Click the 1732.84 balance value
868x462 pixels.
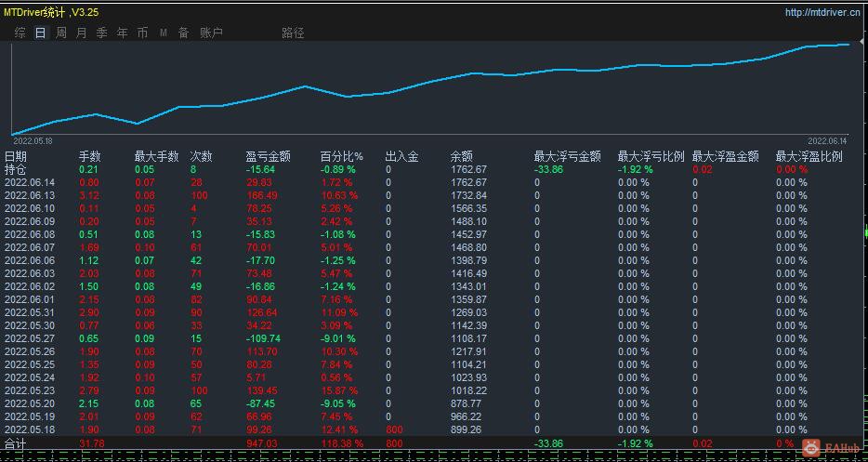[x=469, y=195]
